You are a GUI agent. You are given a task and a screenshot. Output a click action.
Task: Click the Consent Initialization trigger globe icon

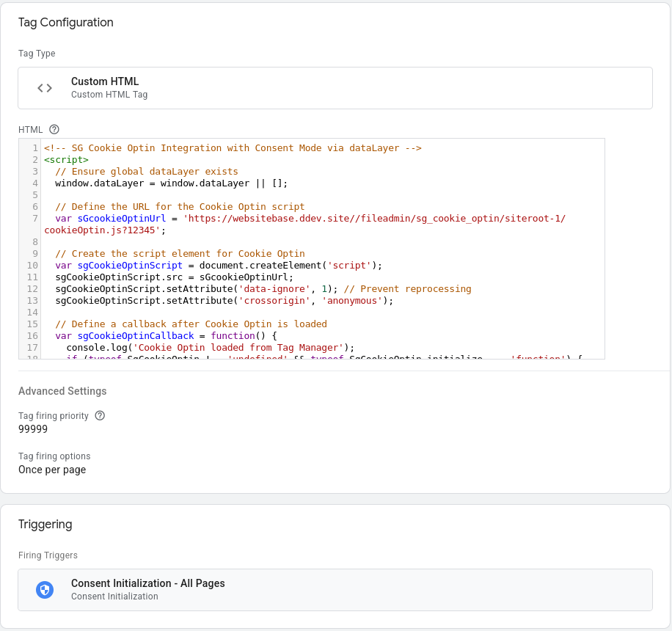(x=45, y=589)
